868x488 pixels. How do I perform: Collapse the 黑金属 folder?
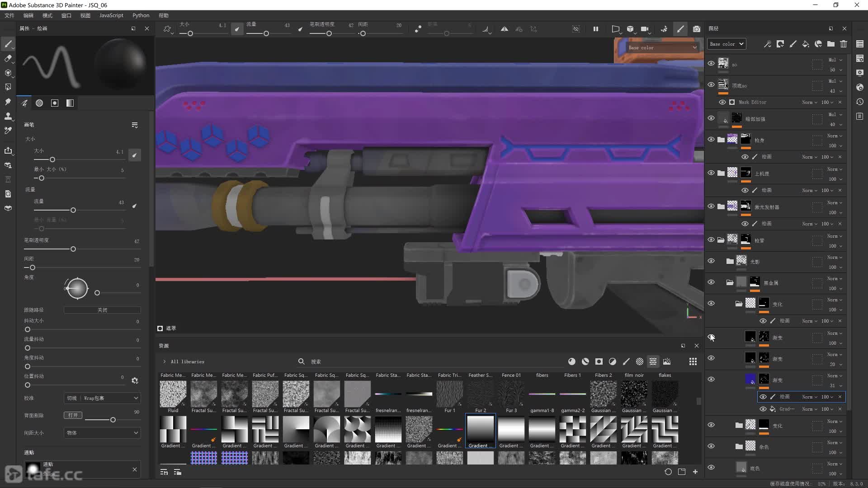730,282
